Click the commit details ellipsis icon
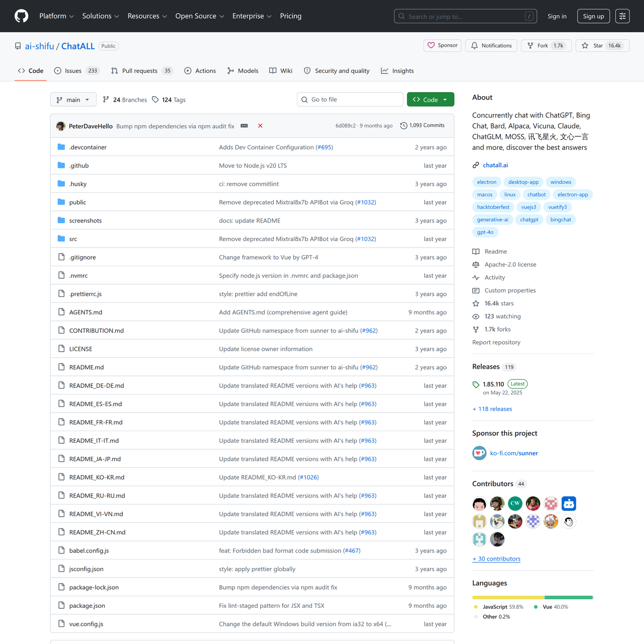Screen dimensions: 644x644 (x=244, y=126)
